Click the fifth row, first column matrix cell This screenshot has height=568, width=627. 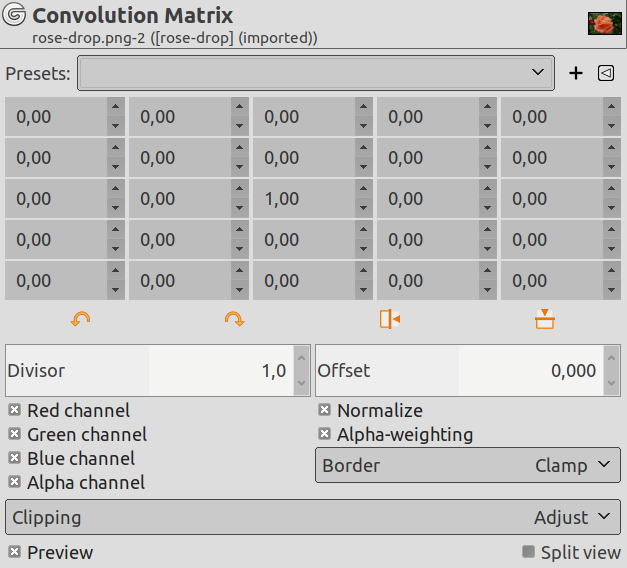[56, 280]
